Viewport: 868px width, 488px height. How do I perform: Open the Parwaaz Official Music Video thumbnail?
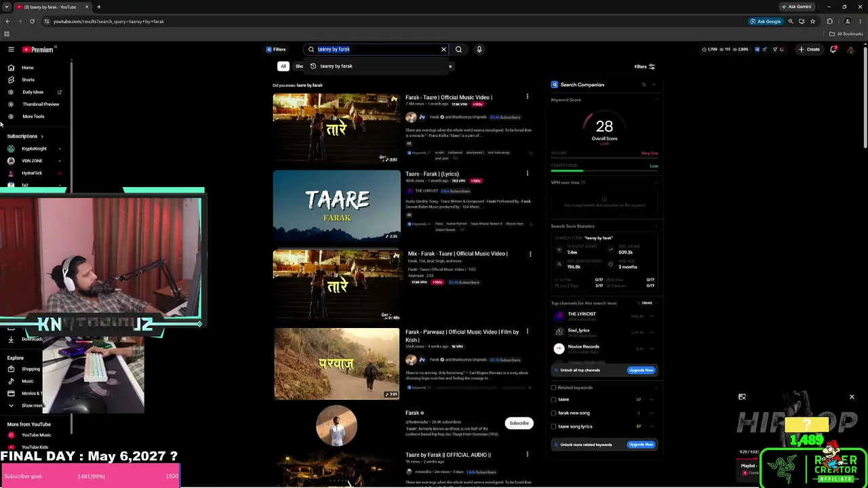point(336,363)
